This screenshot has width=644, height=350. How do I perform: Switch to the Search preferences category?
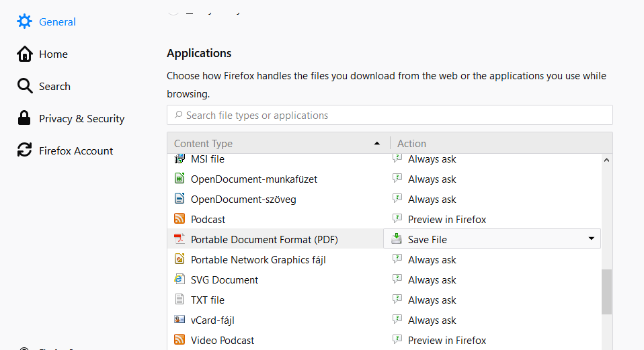pos(44,86)
